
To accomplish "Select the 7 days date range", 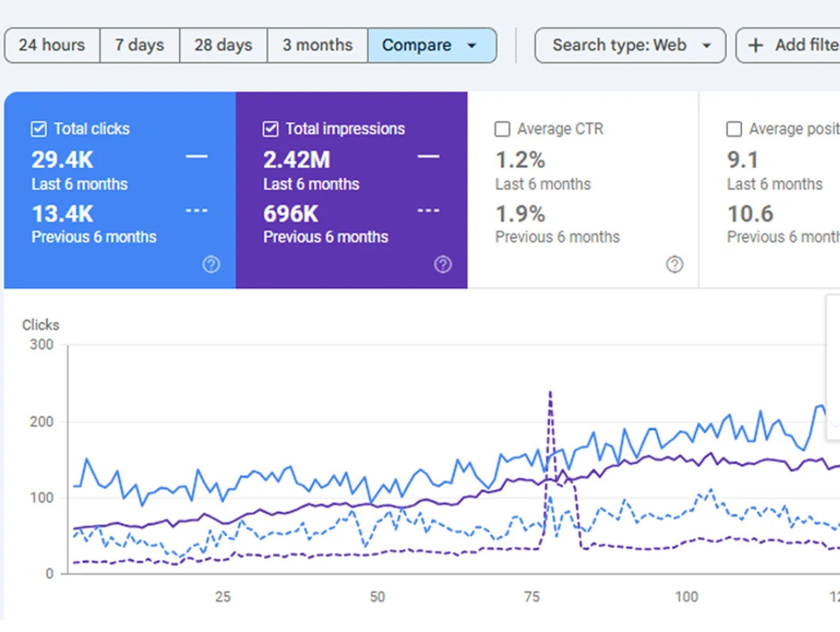I will [x=140, y=45].
